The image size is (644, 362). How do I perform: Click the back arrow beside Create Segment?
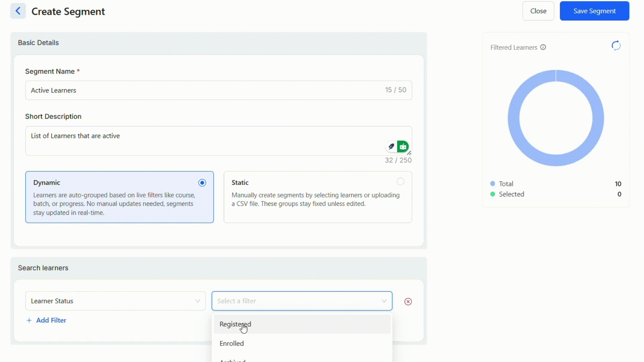(18, 11)
